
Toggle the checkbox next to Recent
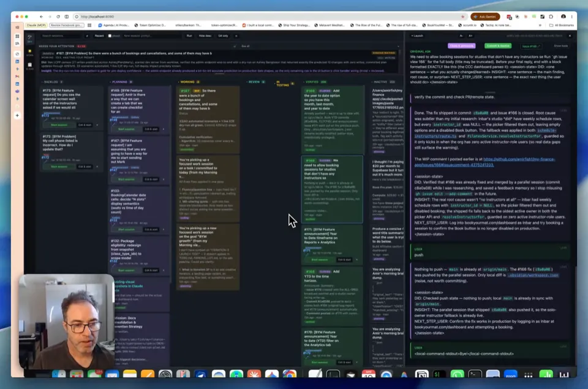110,36
